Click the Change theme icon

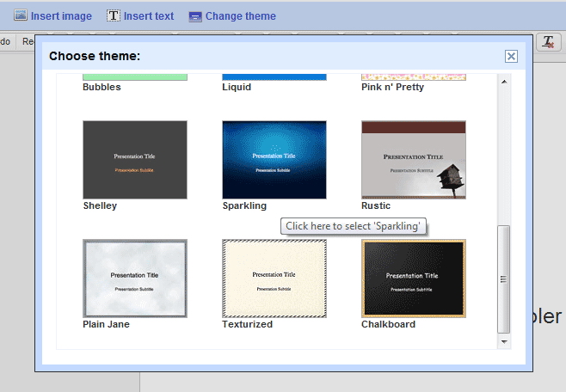(195, 16)
